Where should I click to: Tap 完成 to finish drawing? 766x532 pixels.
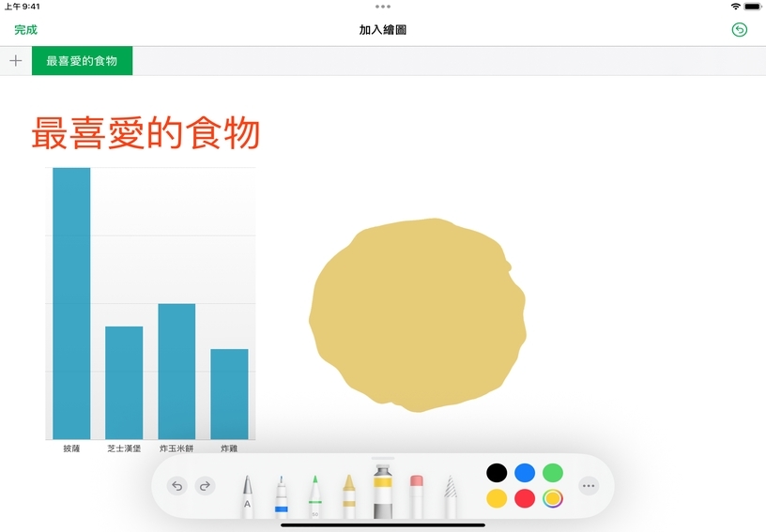click(x=26, y=30)
